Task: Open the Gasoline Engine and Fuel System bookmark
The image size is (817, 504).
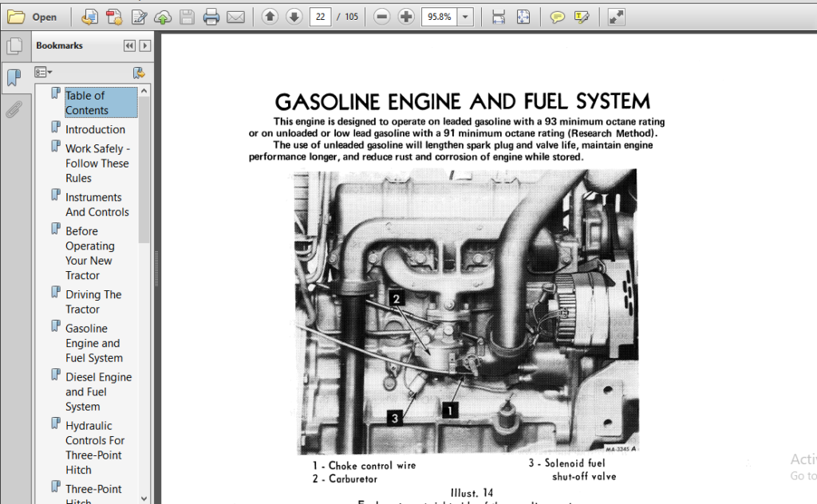Action: pyautogui.click(x=94, y=343)
